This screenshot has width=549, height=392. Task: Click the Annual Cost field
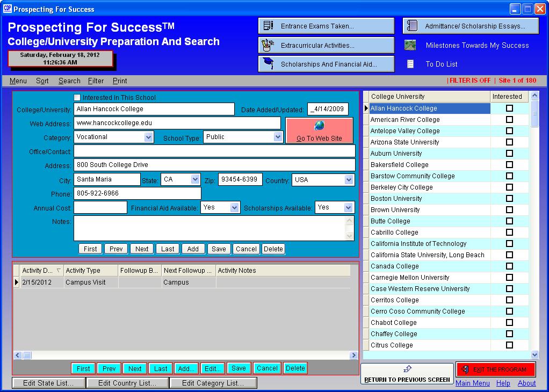coord(100,208)
